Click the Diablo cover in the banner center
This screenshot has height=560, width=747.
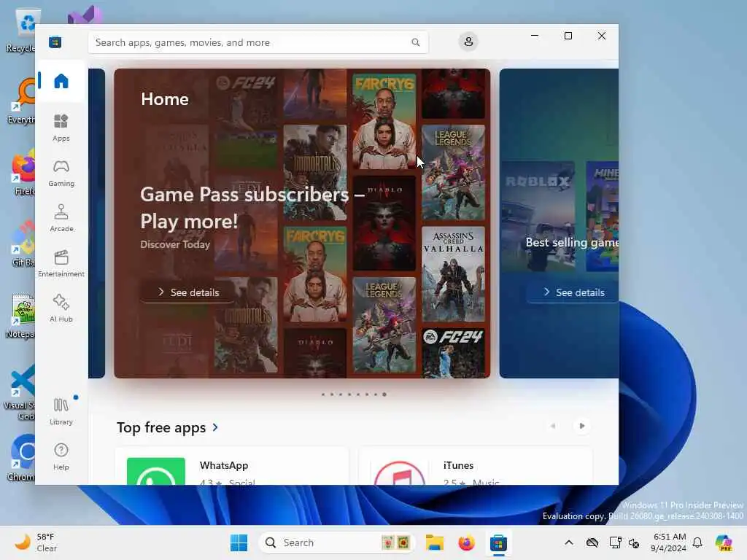[x=384, y=223]
